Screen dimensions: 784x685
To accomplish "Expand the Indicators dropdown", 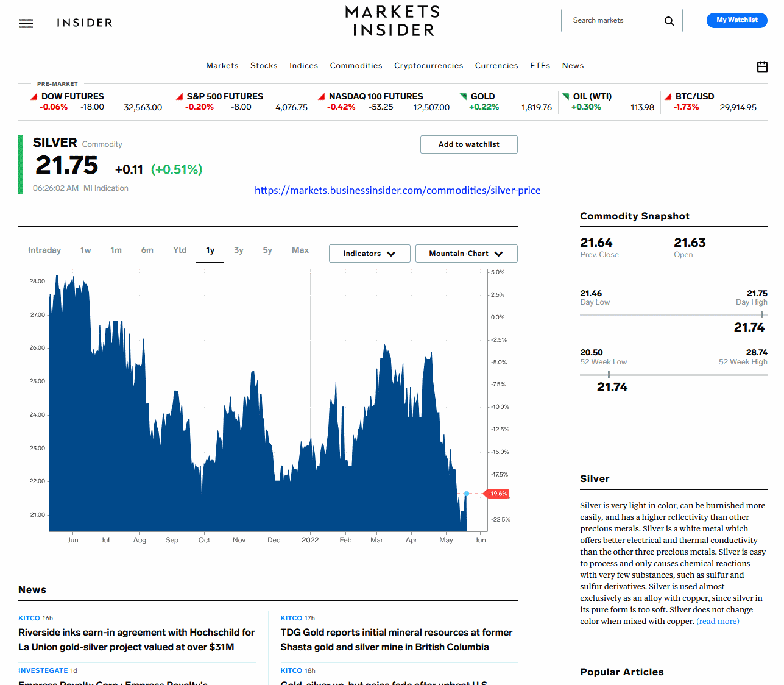I will coord(369,254).
